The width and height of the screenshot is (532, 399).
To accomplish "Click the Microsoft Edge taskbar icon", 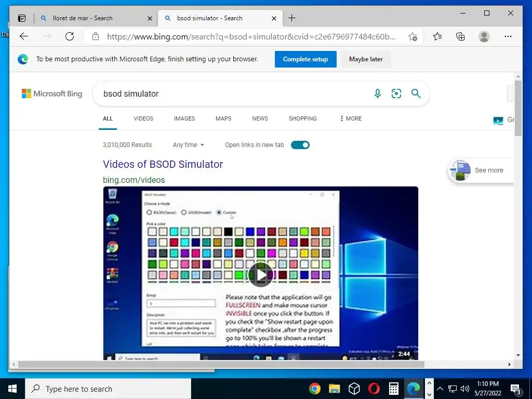I will point(413,389).
